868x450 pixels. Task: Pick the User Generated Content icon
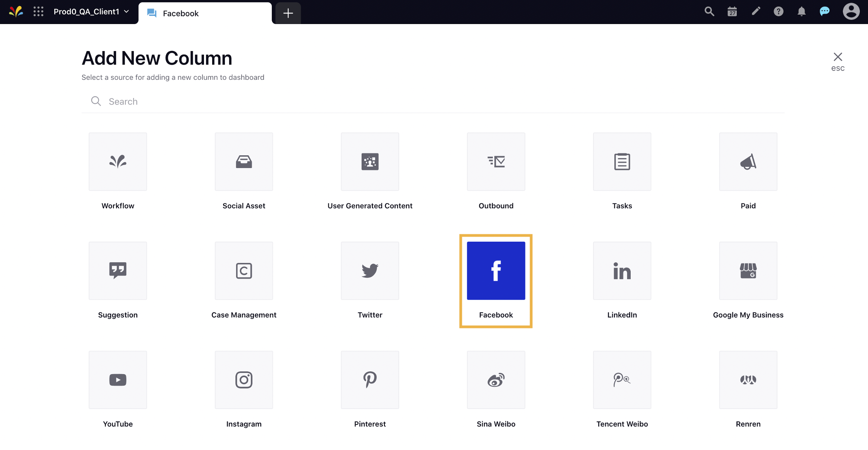click(370, 161)
